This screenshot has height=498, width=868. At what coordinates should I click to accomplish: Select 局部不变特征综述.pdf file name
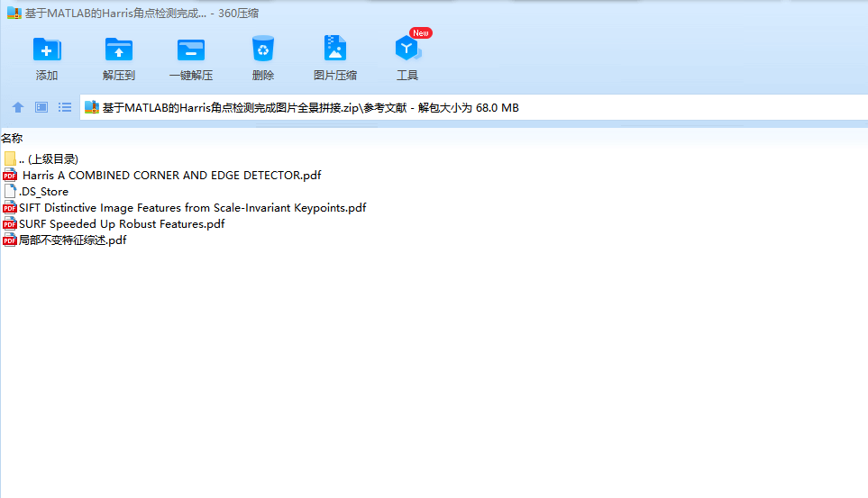click(x=72, y=240)
